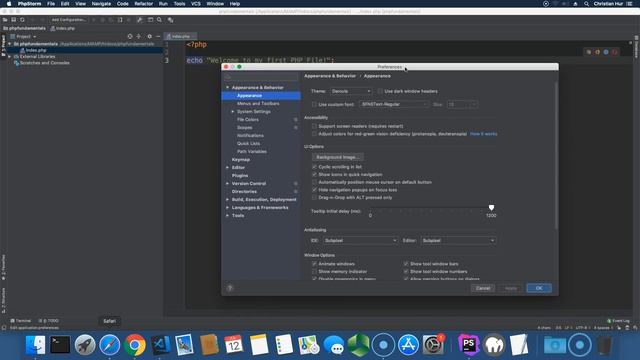Collapse the Appearance & Behavior tree node

point(227,87)
